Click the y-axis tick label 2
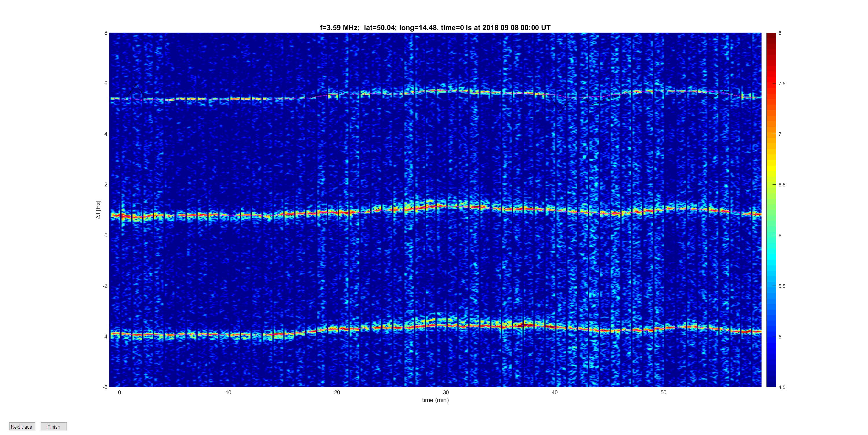Image resolution: width=868 pixels, height=435 pixels. [x=106, y=184]
